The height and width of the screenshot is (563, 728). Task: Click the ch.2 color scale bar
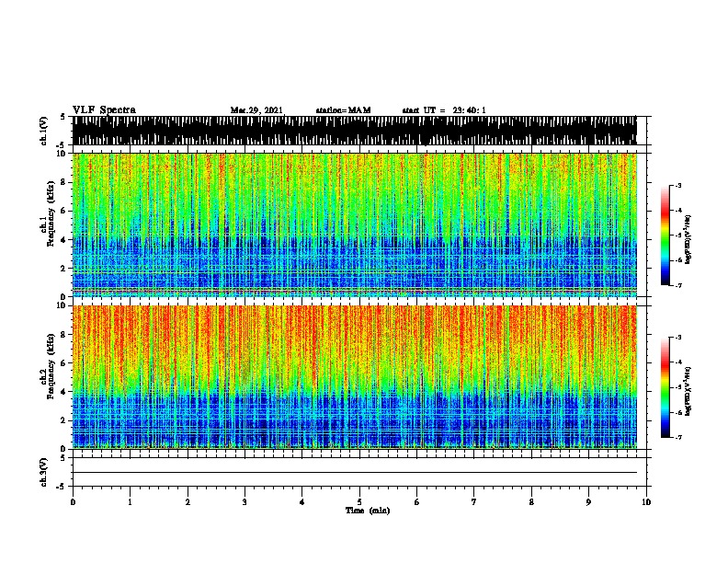coord(665,387)
